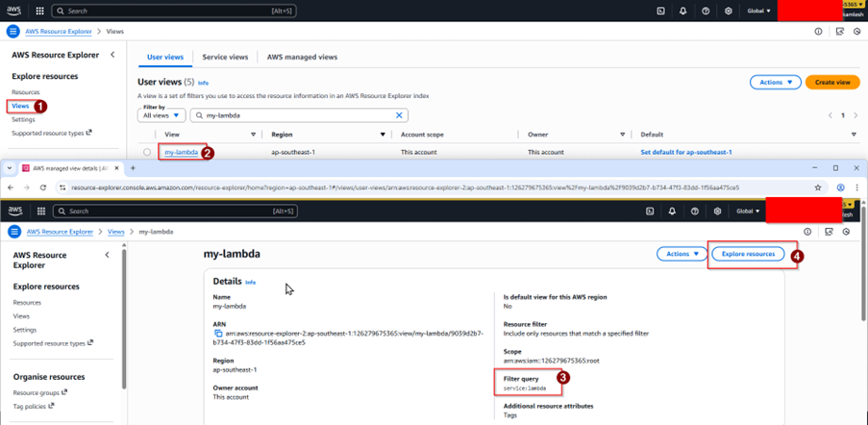Open a new browser tab with plus
868x425 pixels.
pyautogui.click(x=133, y=167)
